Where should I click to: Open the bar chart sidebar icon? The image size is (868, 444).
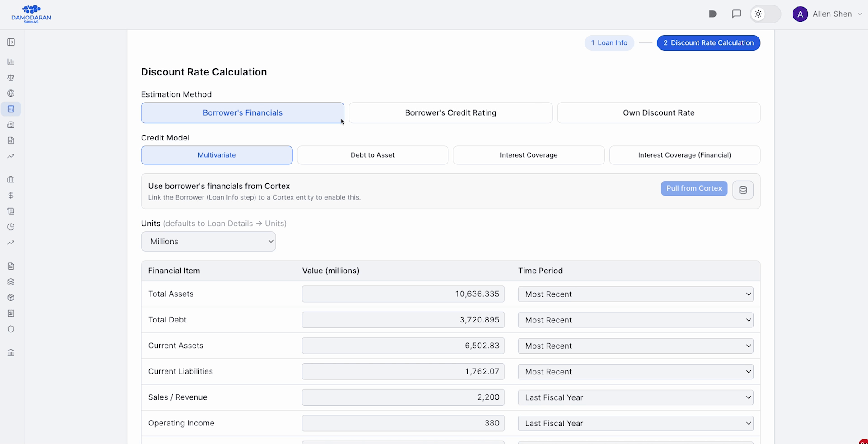(x=11, y=62)
